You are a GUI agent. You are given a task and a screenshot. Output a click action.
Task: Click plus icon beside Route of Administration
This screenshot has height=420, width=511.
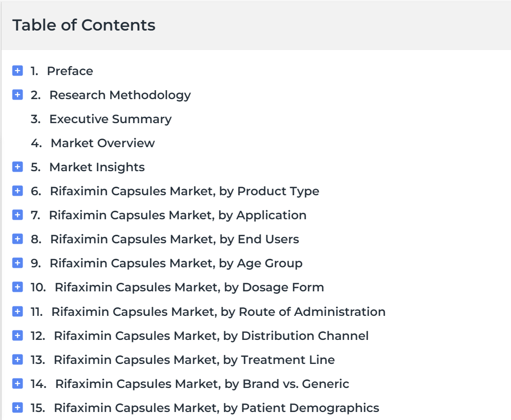18,311
